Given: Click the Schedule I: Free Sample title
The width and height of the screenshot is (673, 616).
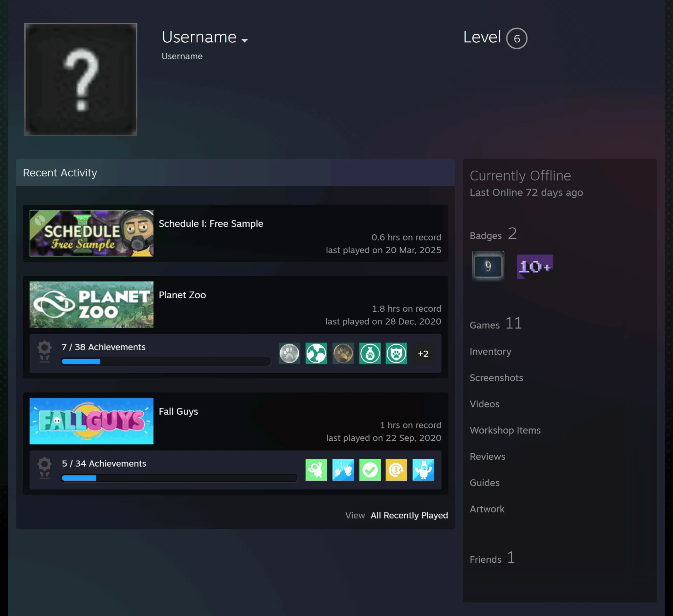Looking at the screenshot, I should tap(211, 224).
